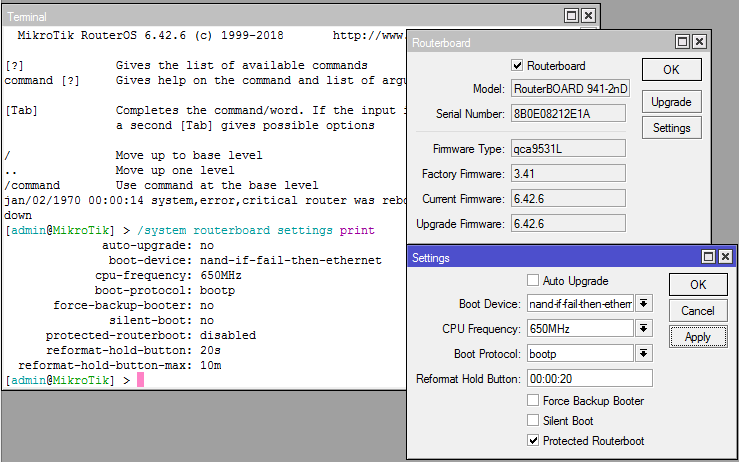Click the Serial Number field
The width and height of the screenshot is (739, 462).
tap(568, 114)
